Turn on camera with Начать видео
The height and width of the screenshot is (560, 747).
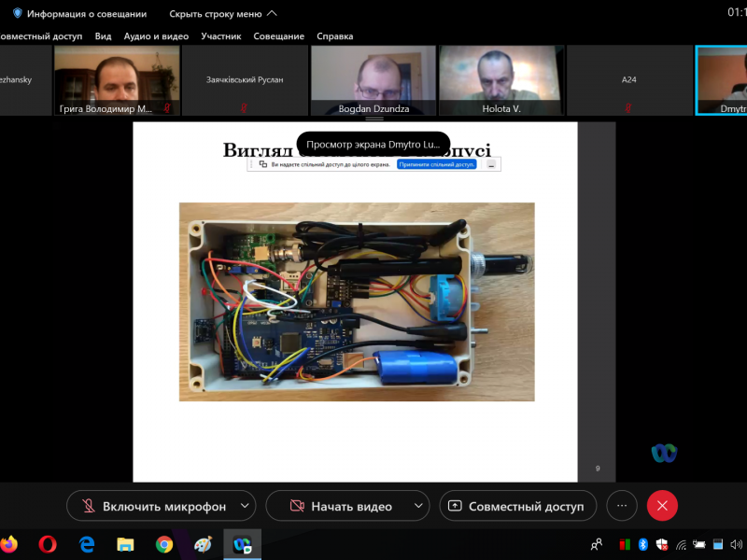pos(338,506)
